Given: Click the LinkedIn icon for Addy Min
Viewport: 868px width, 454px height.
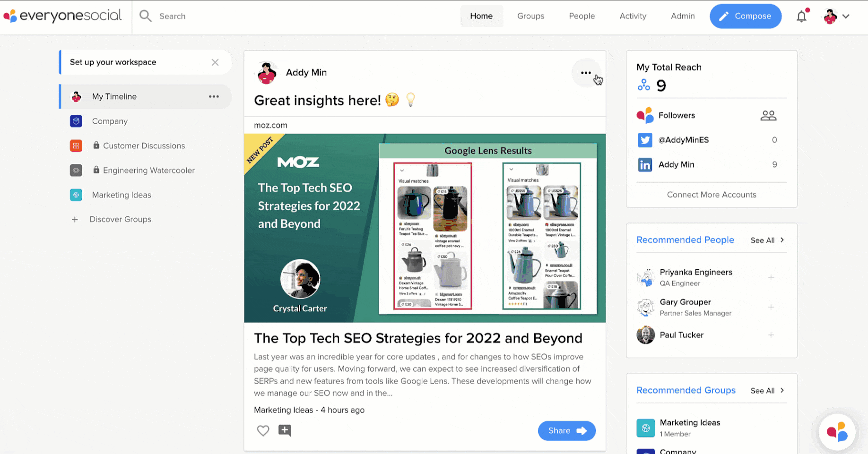Looking at the screenshot, I should (x=645, y=164).
